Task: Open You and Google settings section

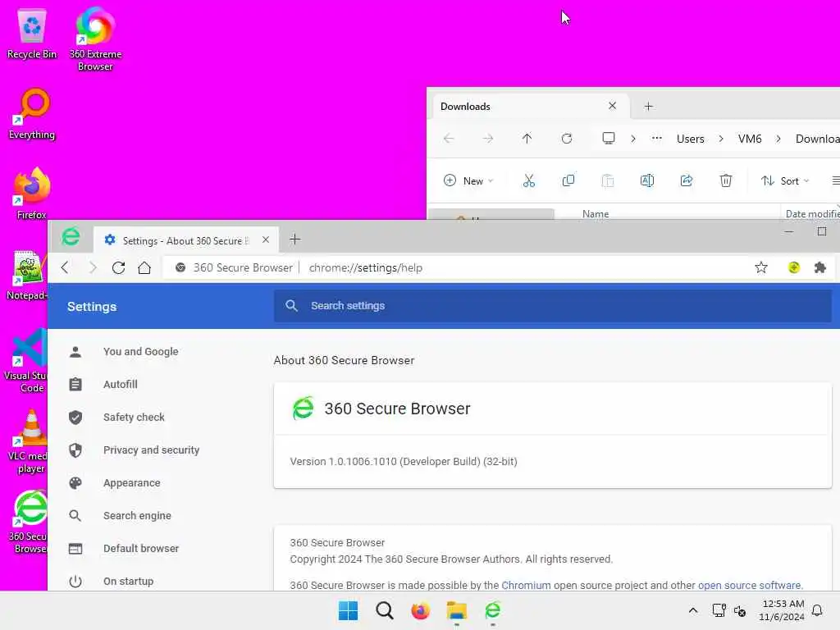Action: click(x=140, y=351)
